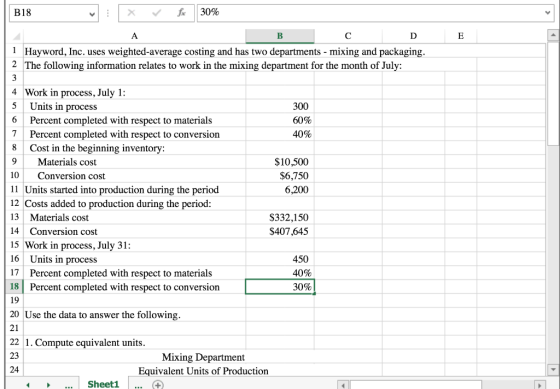Click horizontal scrollbar left arrow
This screenshot has height=389, width=560.
coord(343,385)
